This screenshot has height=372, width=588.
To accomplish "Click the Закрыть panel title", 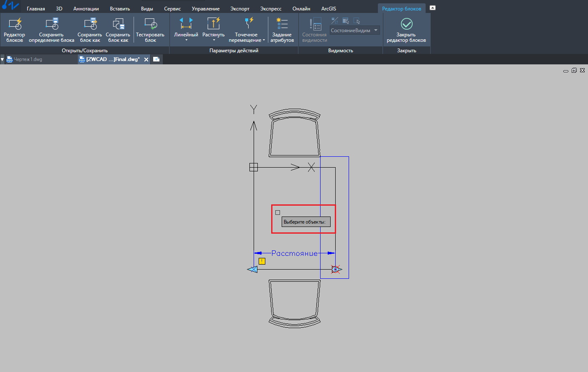I will (x=407, y=51).
